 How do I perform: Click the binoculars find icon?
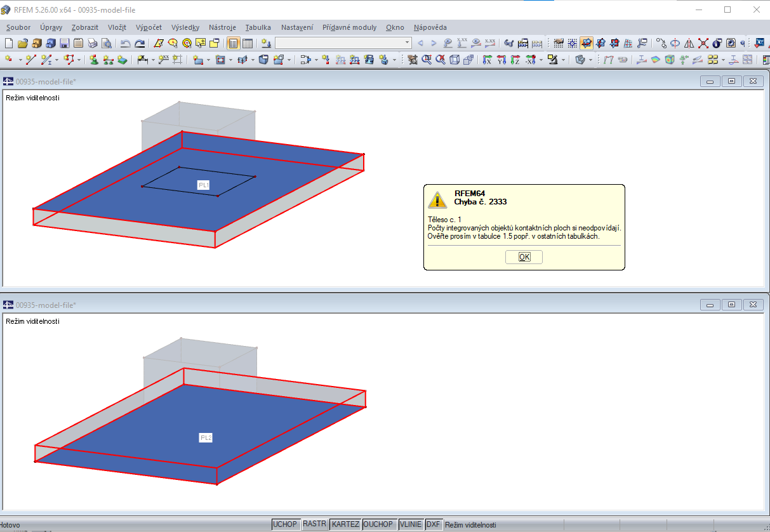(508, 43)
